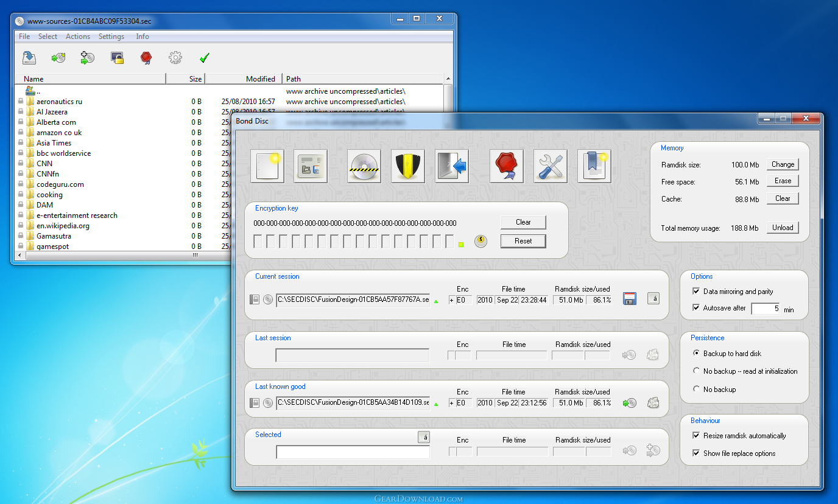
Task: Click the blue floppy save icon in Current session
Action: click(x=630, y=299)
